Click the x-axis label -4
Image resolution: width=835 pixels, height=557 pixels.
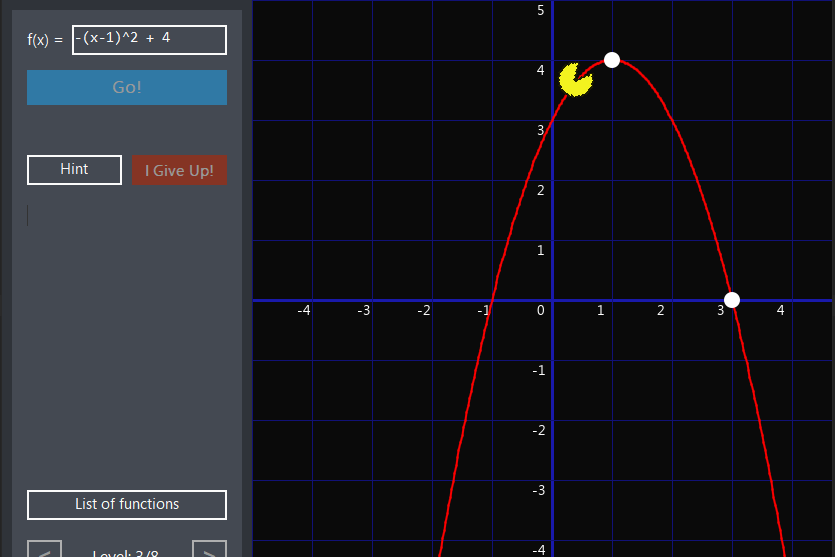point(304,310)
